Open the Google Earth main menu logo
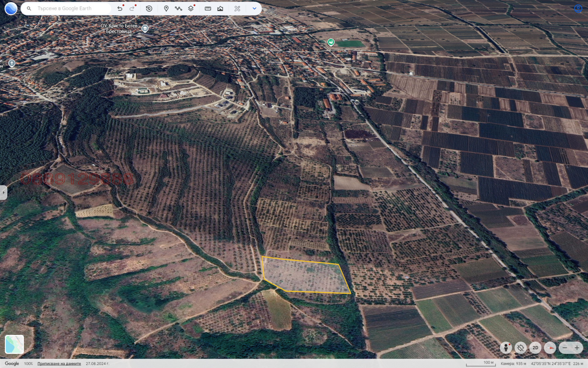 click(11, 8)
